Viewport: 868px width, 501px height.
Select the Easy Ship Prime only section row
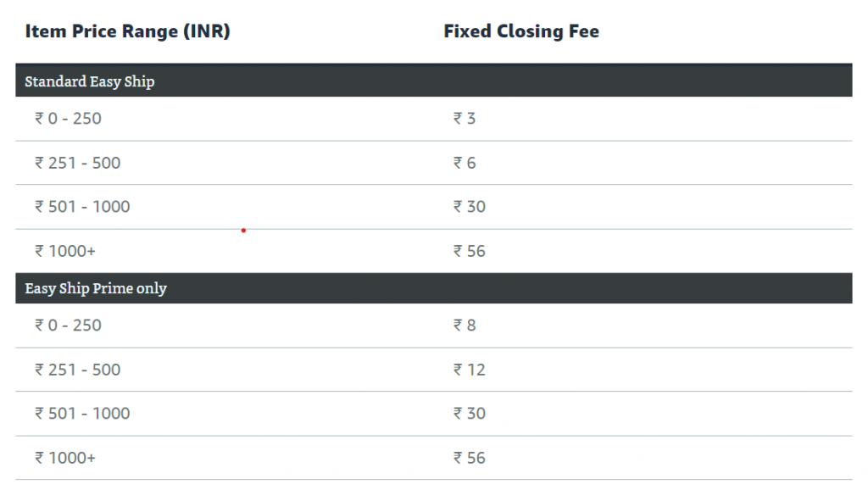96,289
